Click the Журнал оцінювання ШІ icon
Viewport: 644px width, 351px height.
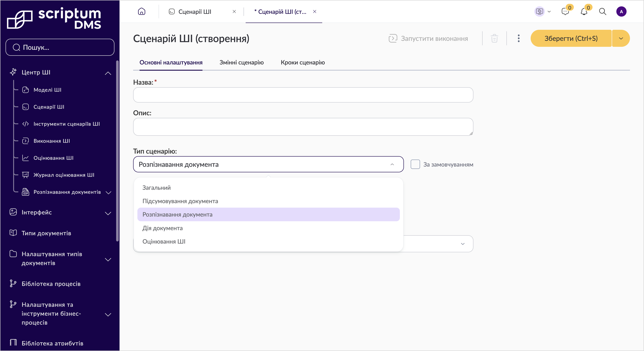click(x=26, y=175)
